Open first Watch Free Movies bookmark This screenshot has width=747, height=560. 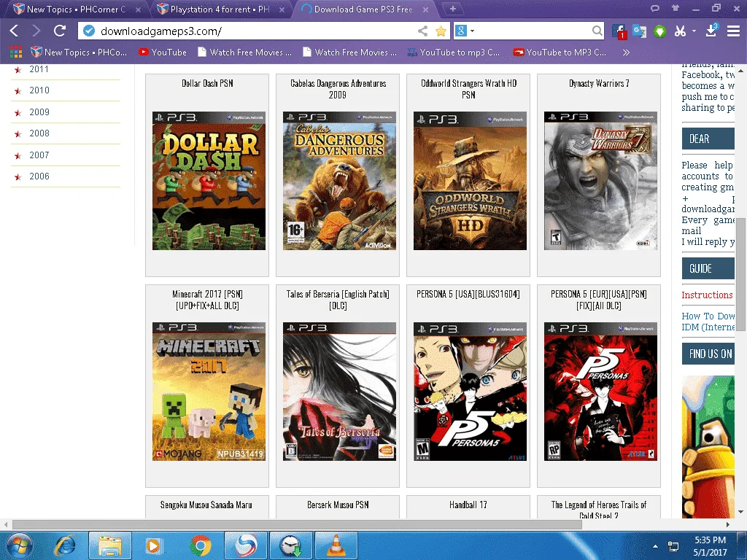245,52
